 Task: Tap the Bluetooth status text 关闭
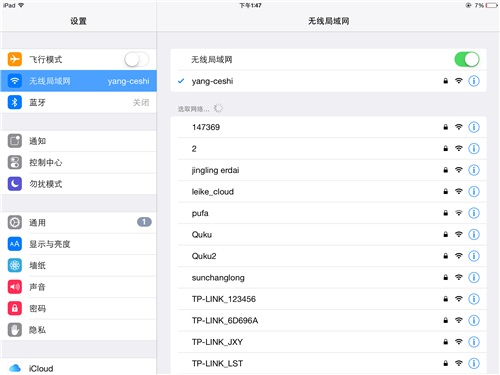pos(141,102)
